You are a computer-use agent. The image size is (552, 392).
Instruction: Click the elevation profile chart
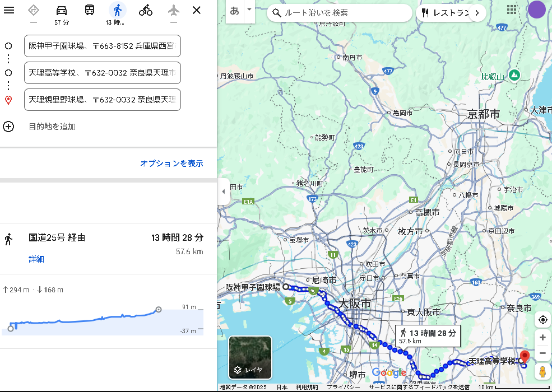[103, 320]
